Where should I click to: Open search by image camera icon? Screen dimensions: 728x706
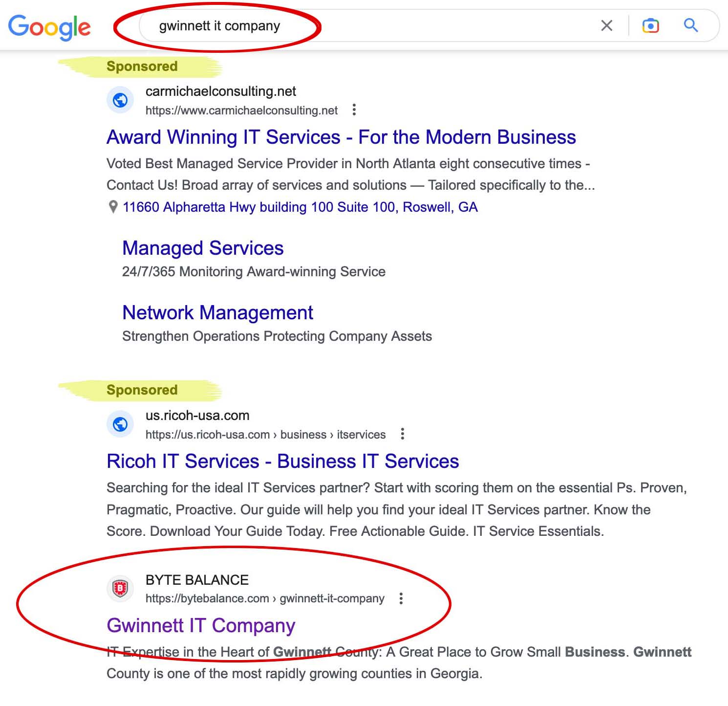pyautogui.click(x=650, y=25)
